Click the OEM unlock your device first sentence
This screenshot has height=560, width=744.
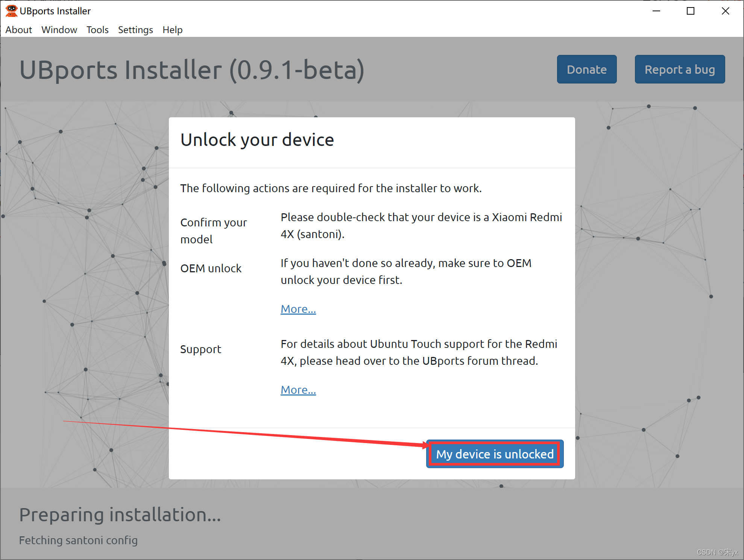coord(406,272)
